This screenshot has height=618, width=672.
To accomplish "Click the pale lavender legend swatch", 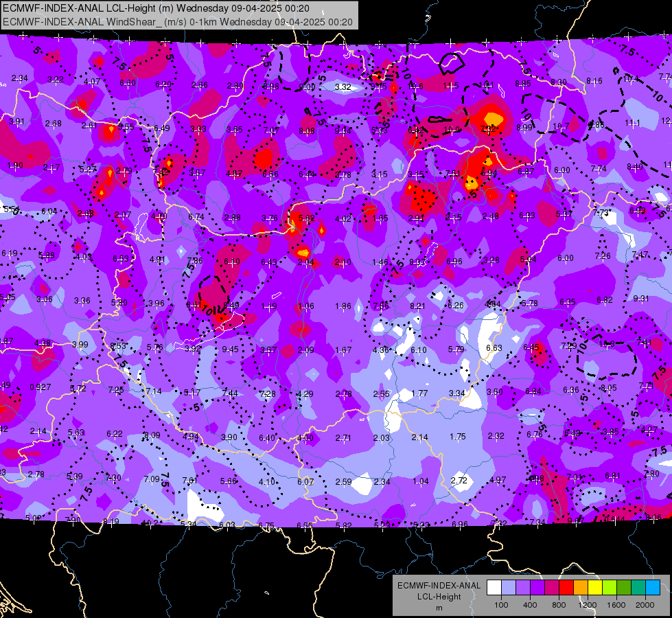I will 509,588.
